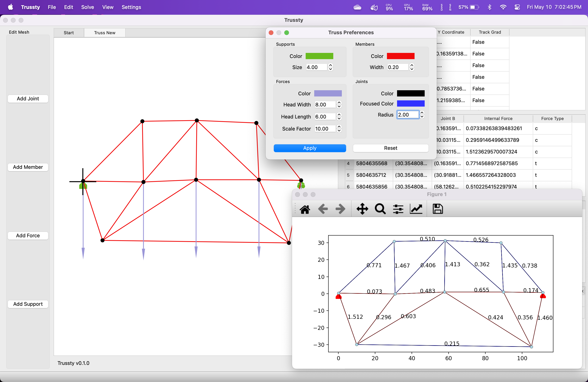Screen dimensions: 588x382
Task: Pick the red Members color swatch
Action: coord(401,56)
